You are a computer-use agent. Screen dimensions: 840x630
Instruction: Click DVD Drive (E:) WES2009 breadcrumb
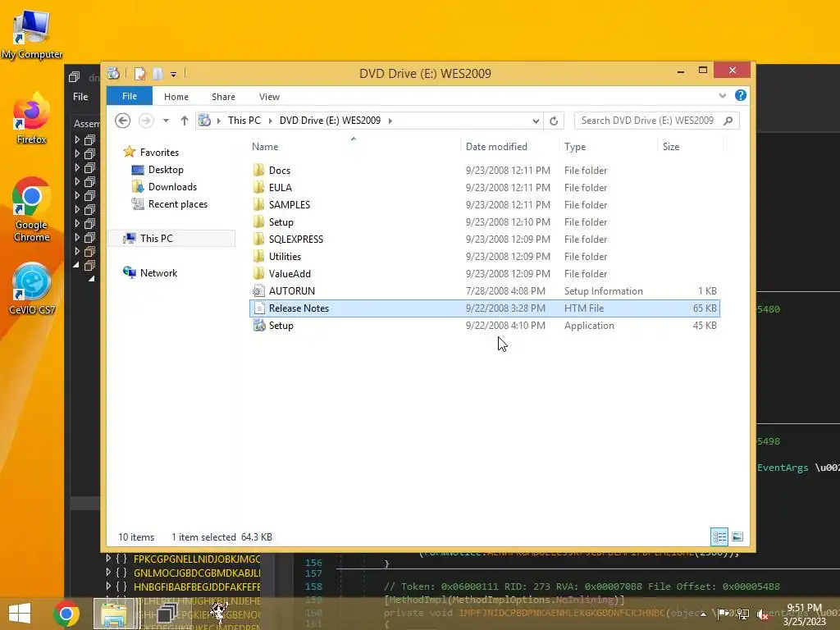coord(330,121)
